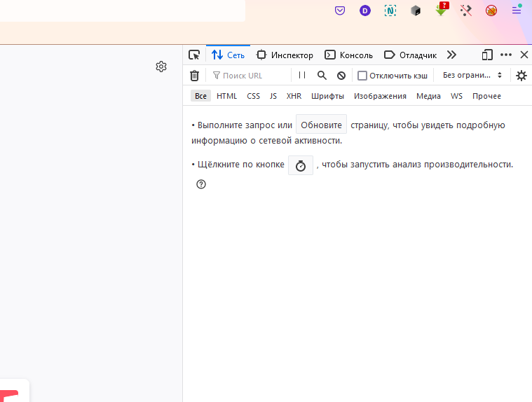Open the Отладчик tab
532x402 pixels.
pyautogui.click(x=411, y=55)
